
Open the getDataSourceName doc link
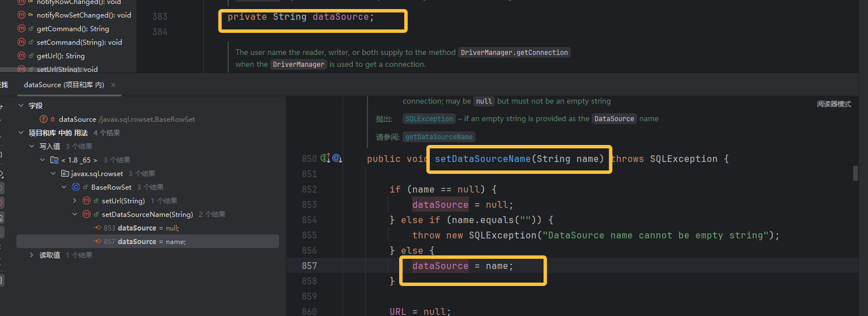pyautogui.click(x=439, y=137)
